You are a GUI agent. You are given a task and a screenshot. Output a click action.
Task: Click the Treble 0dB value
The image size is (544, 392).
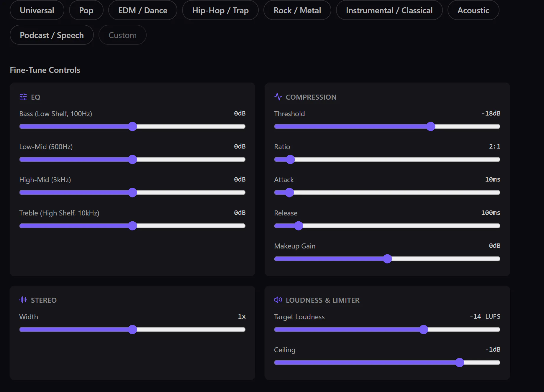240,213
